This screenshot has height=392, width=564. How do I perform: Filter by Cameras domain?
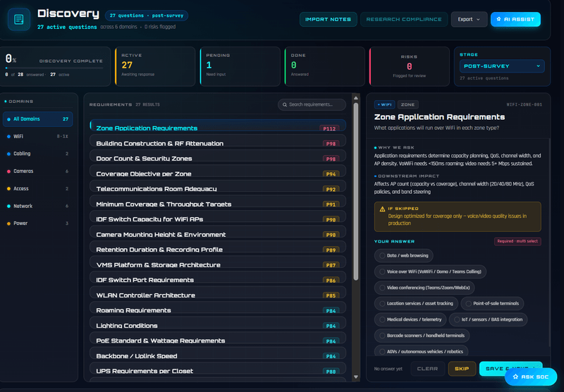(x=38, y=171)
